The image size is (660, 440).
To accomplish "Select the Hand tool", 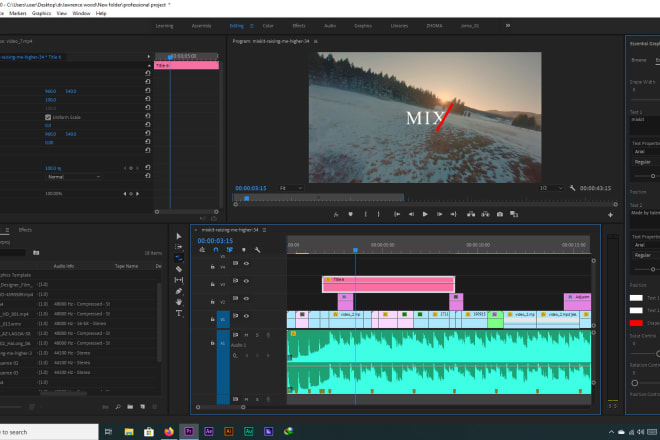I will coord(179,302).
